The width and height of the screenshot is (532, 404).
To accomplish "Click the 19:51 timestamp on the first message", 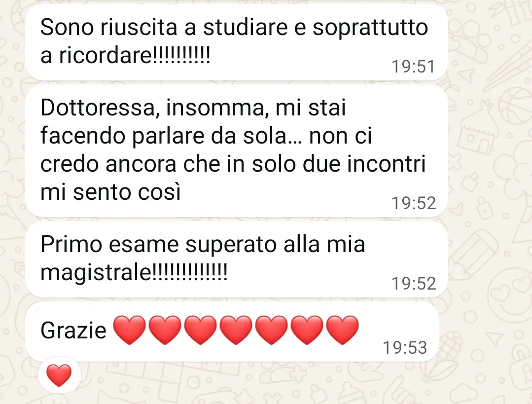I will pos(413,67).
